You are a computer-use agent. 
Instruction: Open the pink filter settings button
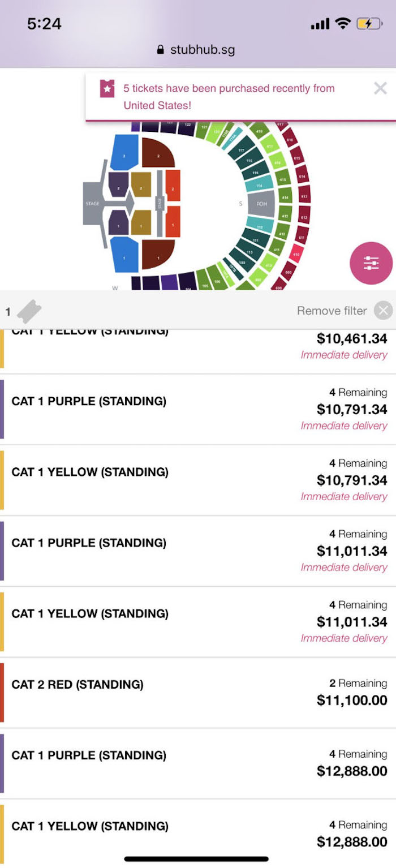pyautogui.click(x=371, y=263)
